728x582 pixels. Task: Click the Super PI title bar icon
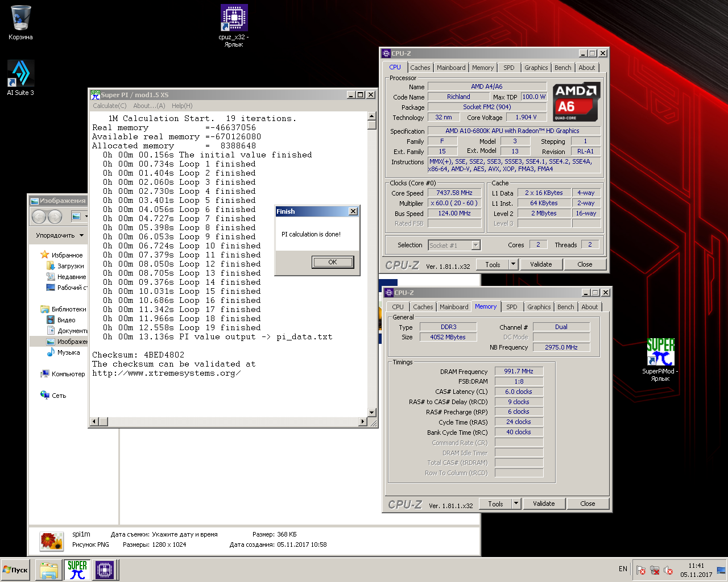click(x=95, y=94)
